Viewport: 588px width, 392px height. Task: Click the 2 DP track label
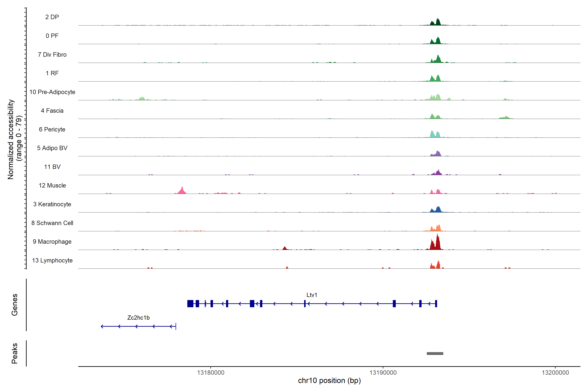(52, 17)
